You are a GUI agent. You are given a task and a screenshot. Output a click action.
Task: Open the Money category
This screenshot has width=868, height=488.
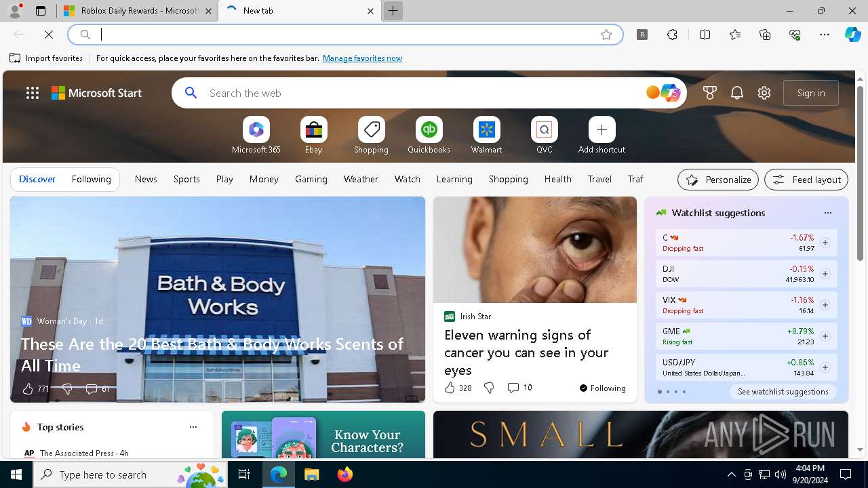point(264,179)
